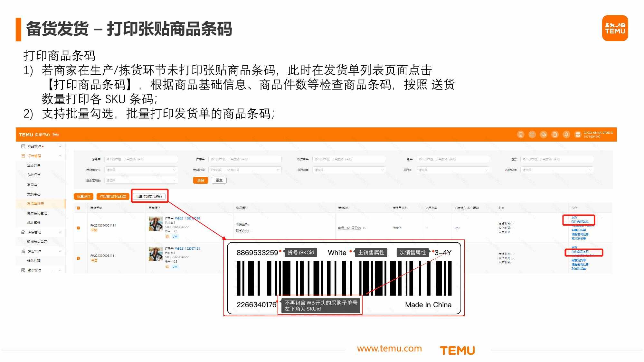Click product thumbnail in row FH2212090053111
644x362 pixels.
coord(156,254)
